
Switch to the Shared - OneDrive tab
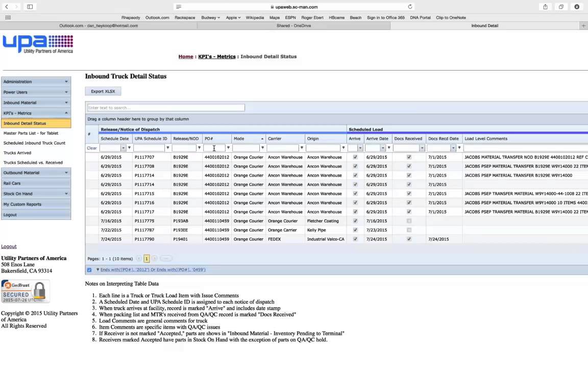tap(293, 26)
